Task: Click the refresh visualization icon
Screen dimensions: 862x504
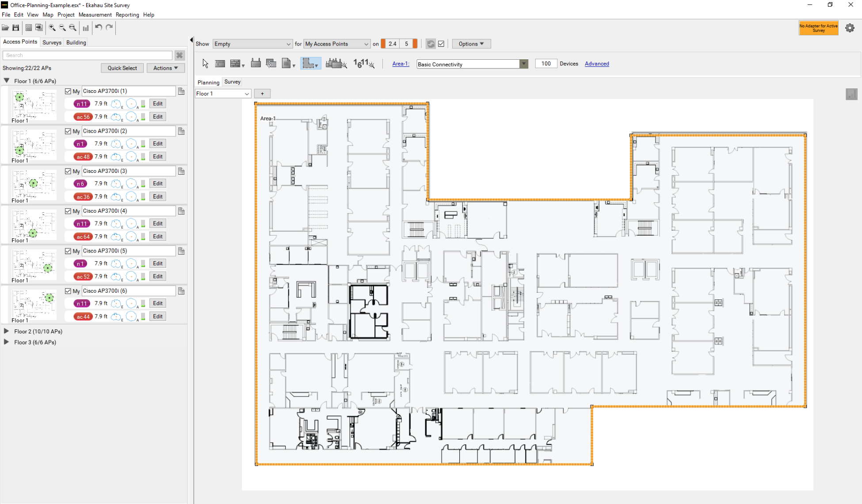Action: click(431, 44)
